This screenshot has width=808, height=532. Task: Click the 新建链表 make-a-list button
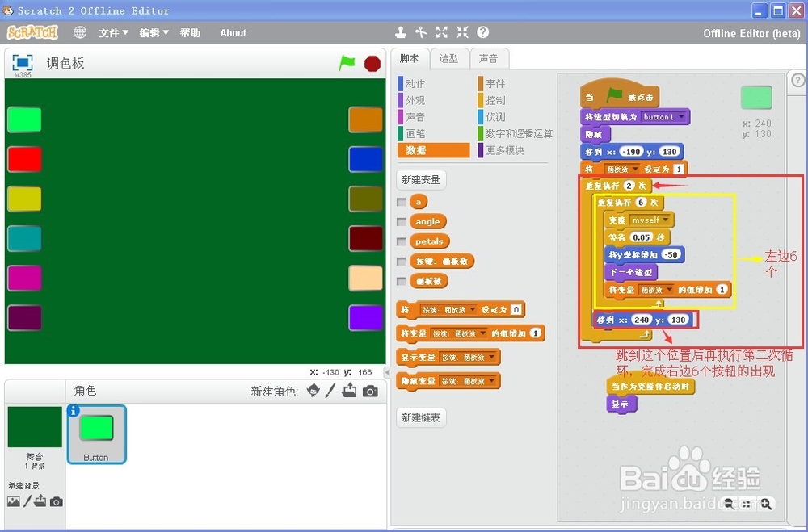[420, 418]
